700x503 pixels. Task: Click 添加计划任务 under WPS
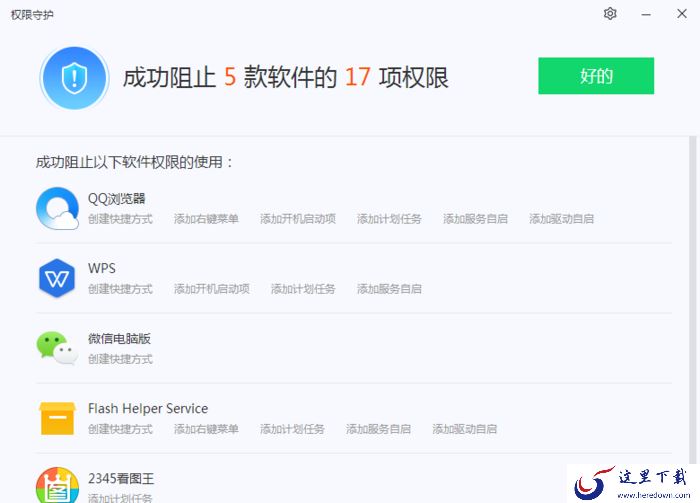coord(303,289)
